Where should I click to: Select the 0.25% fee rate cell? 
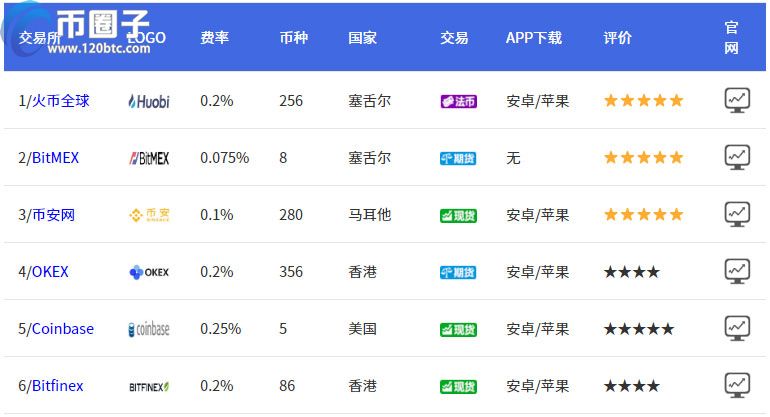click(220, 329)
